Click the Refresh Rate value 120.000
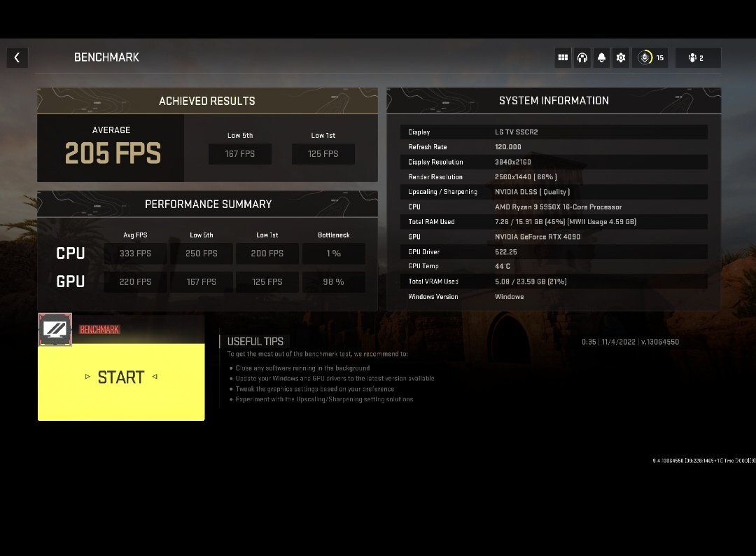Image resolution: width=756 pixels, height=556 pixels. coord(508,147)
